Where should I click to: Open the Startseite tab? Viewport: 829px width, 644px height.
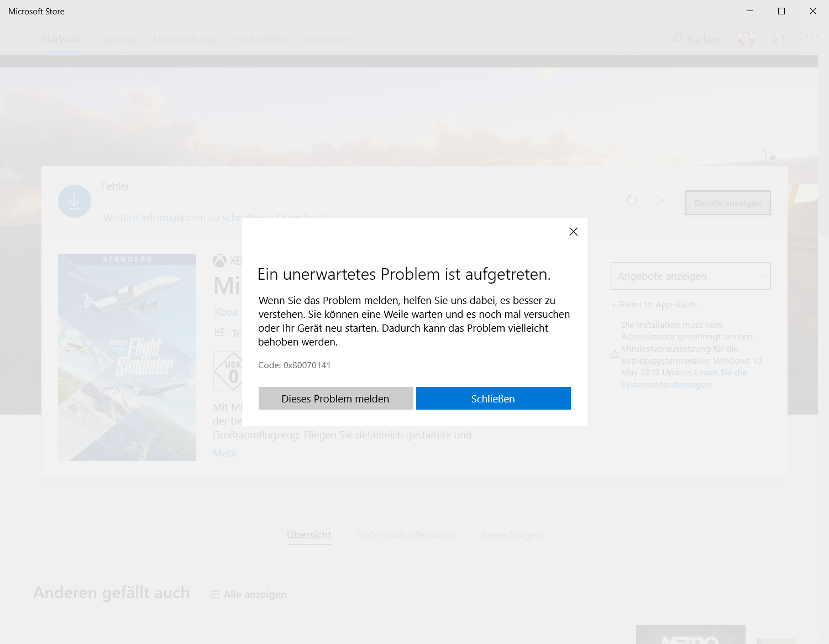62,40
